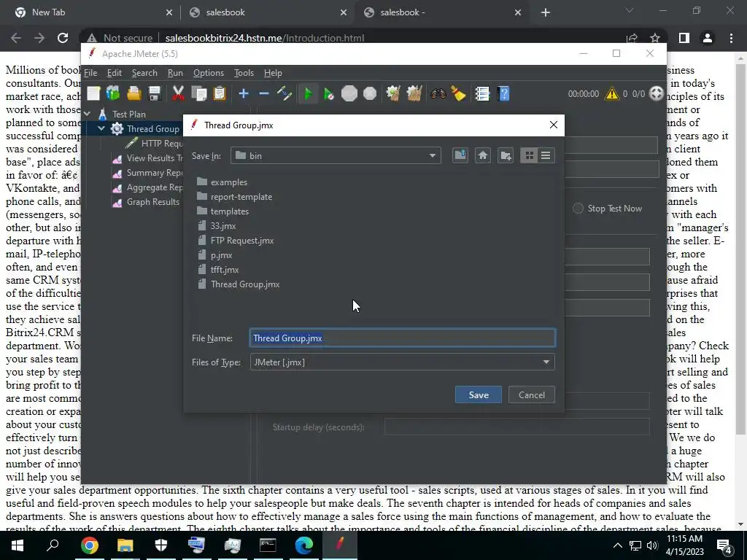Viewport: 747px width, 560px height.
Task: Click Start no pauses icon
Action: pos(329,94)
